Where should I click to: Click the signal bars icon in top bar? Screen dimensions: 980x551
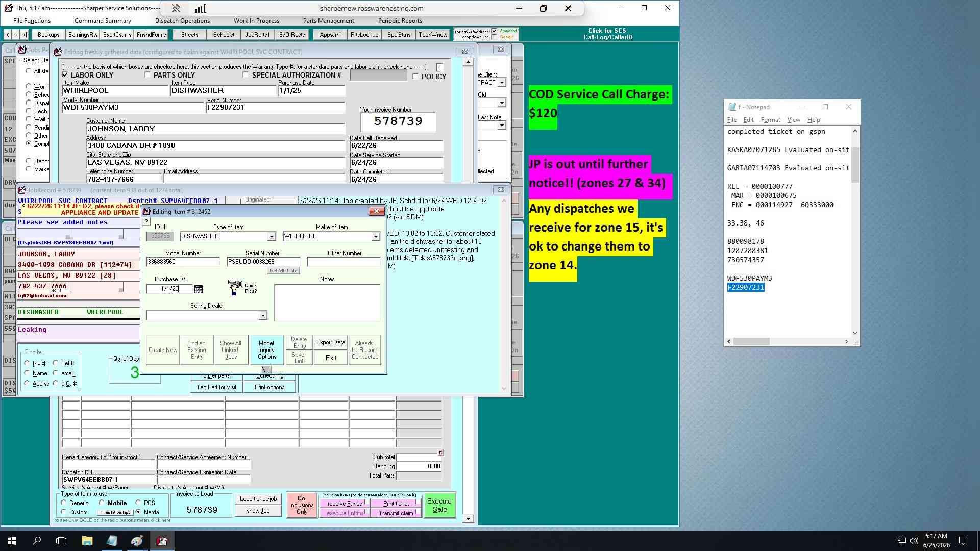(x=201, y=8)
